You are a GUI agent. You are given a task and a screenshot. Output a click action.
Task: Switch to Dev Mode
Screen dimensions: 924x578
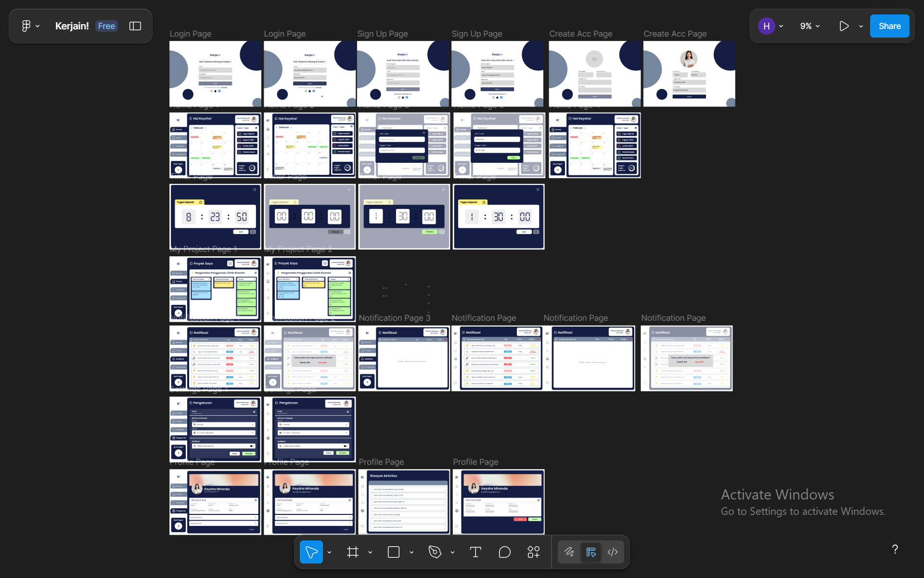pos(613,552)
